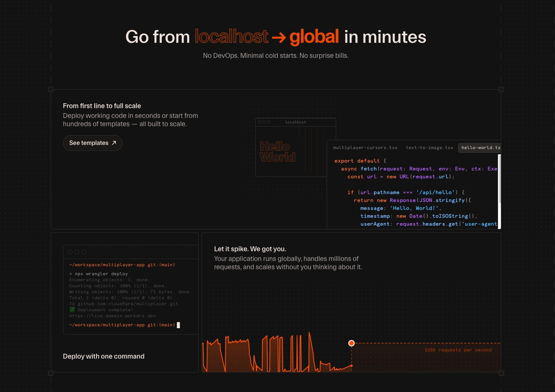The height and width of the screenshot is (392, 555).
Task: Click the 'export default {' code line
Action: pyautogui.click(x=360, y=161)
